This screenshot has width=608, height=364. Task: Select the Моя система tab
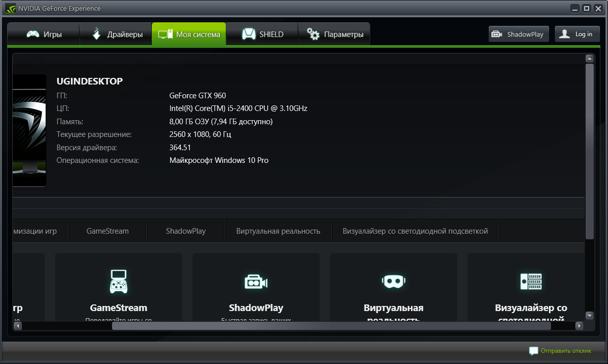(189, 34)
